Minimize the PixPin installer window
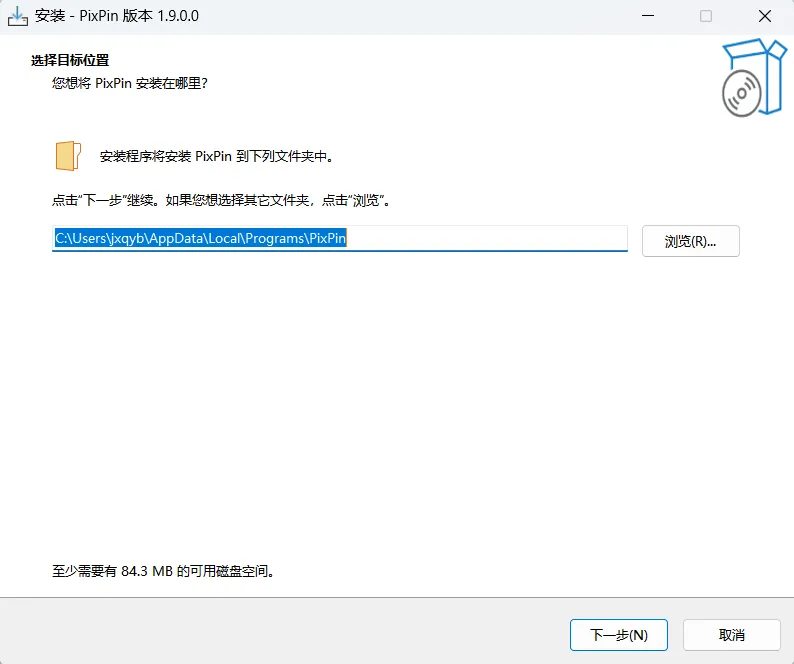The height and width of the screenshot is (664, 794). click(648, 16)
